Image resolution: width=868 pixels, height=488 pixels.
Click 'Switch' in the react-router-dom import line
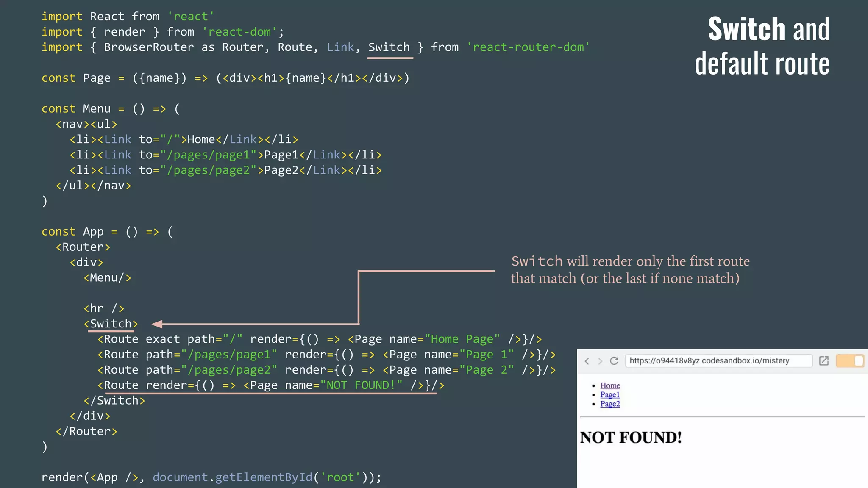coord(389,47)
